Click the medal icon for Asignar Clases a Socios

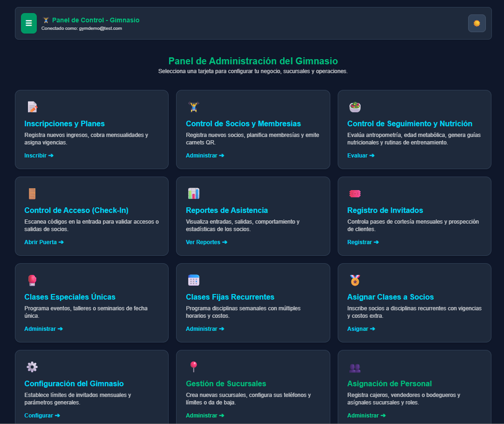(355, 280)
